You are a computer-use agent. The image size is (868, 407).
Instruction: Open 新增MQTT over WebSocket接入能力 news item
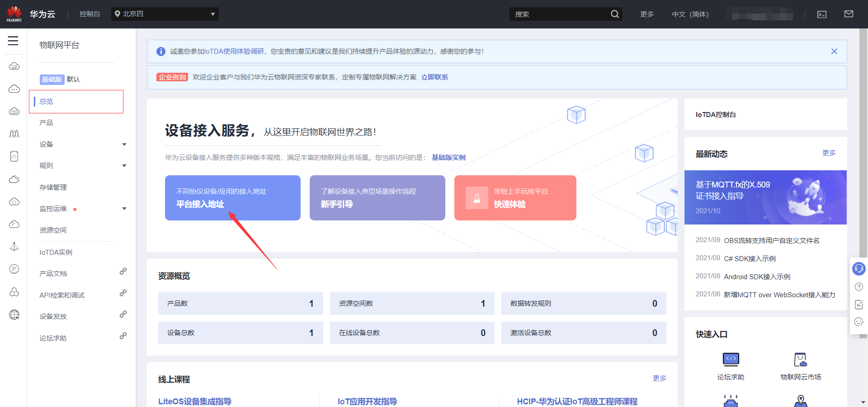779,295
